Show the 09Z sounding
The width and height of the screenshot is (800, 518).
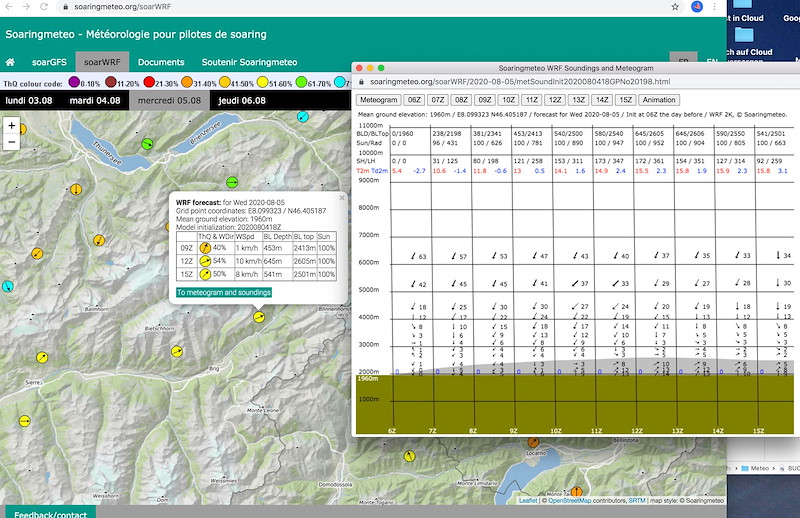pyautogui.click(x=485, y=100)
